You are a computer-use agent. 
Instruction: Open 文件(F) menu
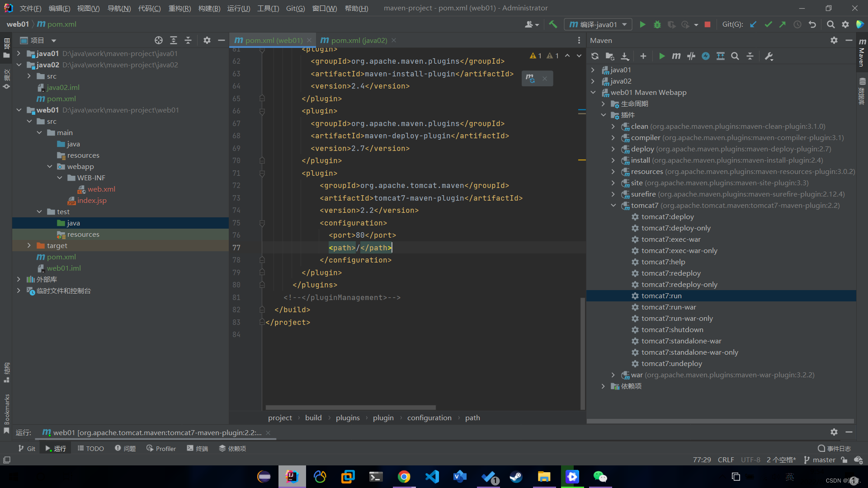tap(30, 8)
